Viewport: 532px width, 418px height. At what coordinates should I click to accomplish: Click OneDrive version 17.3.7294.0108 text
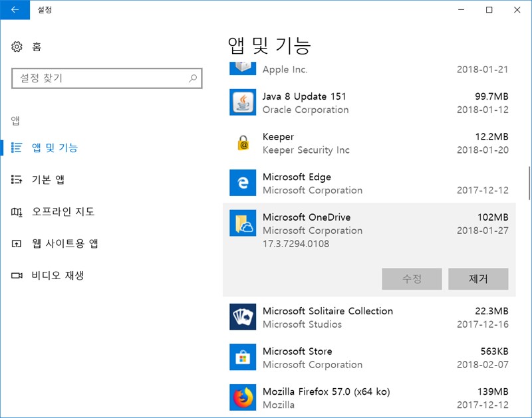tap(295, 244)
